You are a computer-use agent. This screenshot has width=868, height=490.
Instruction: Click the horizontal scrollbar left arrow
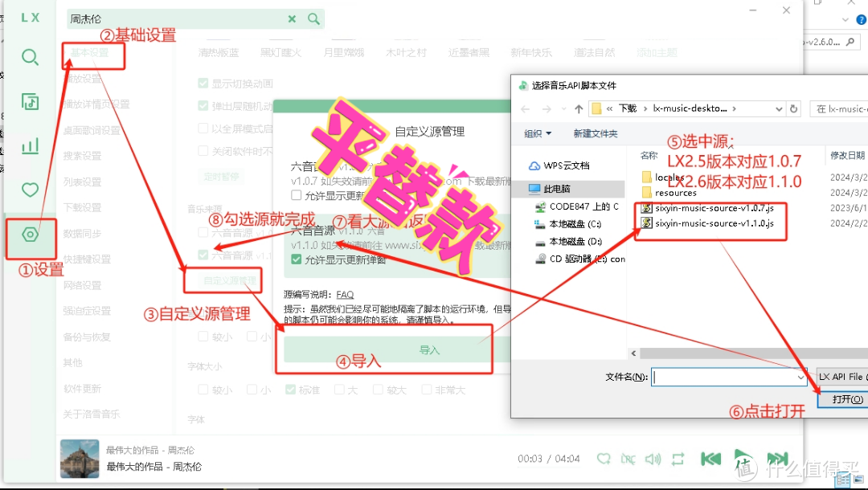633,353
